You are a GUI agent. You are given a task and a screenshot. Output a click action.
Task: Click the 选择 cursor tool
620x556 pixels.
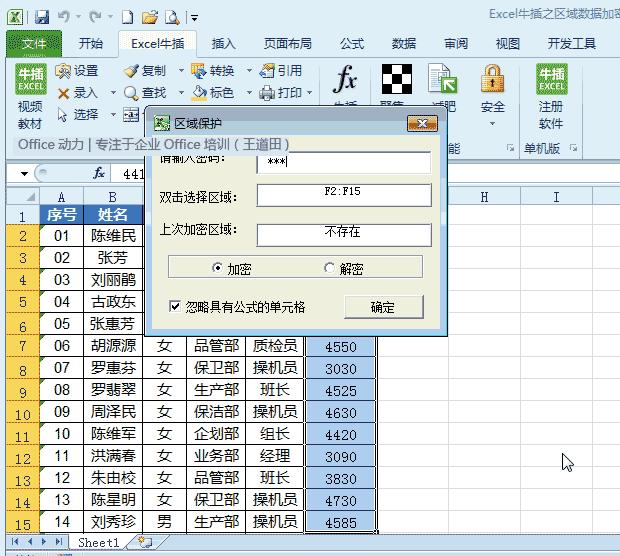(78, 115)
